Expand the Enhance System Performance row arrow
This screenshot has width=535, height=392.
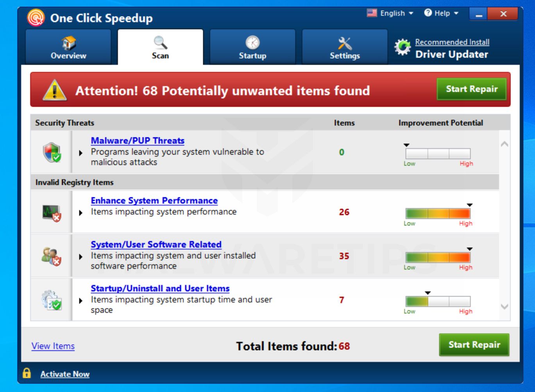(x=81, y=213)
